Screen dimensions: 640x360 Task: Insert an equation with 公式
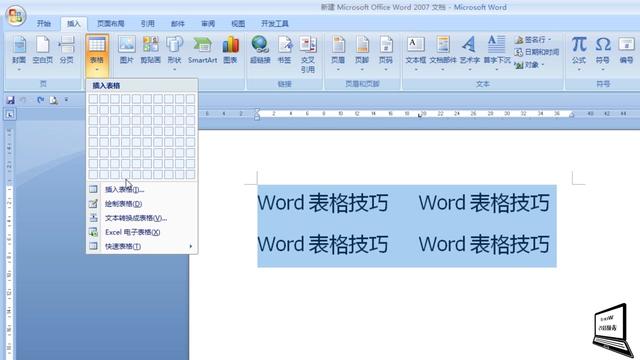(579, 53)
